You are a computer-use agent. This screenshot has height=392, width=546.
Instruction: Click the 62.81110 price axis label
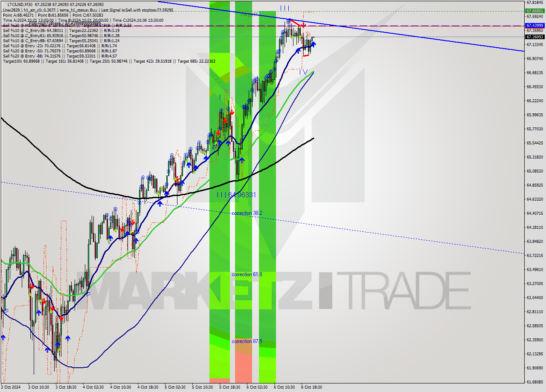click(x=534, y=311)
